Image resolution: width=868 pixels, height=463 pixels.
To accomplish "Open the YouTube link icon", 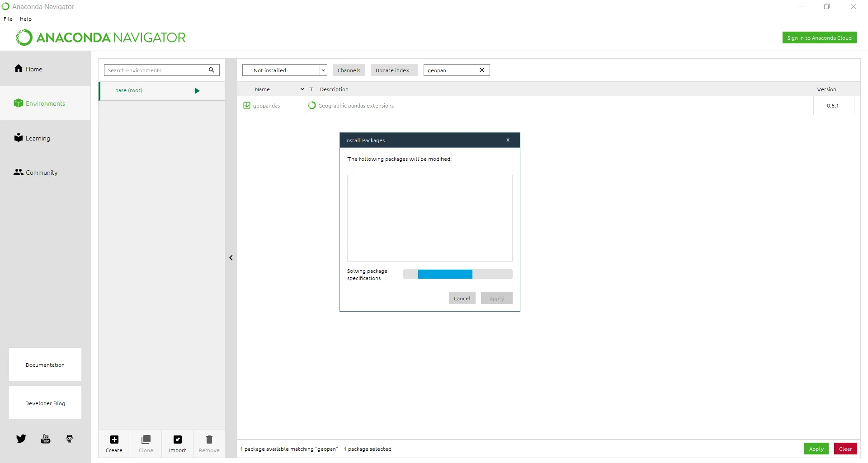I will tap(46, 439).
